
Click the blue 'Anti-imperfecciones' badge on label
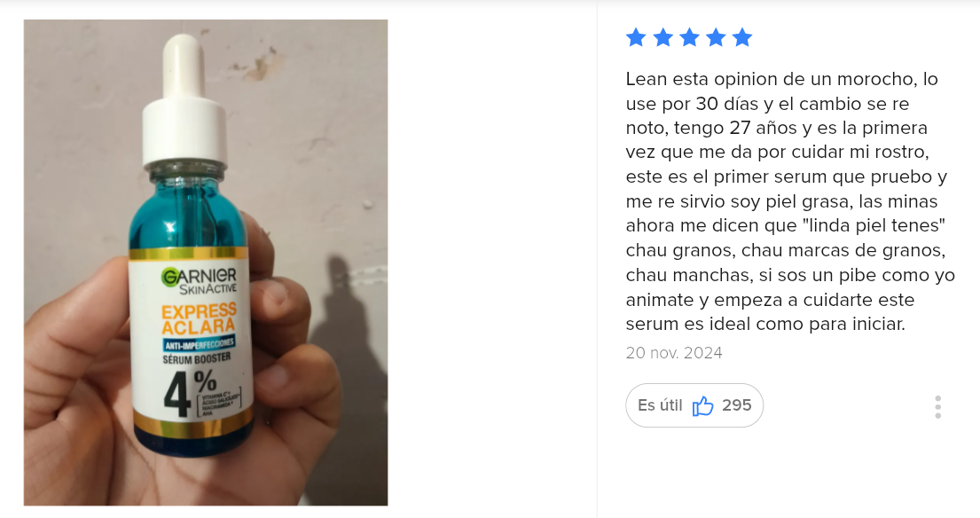point(199,343)
